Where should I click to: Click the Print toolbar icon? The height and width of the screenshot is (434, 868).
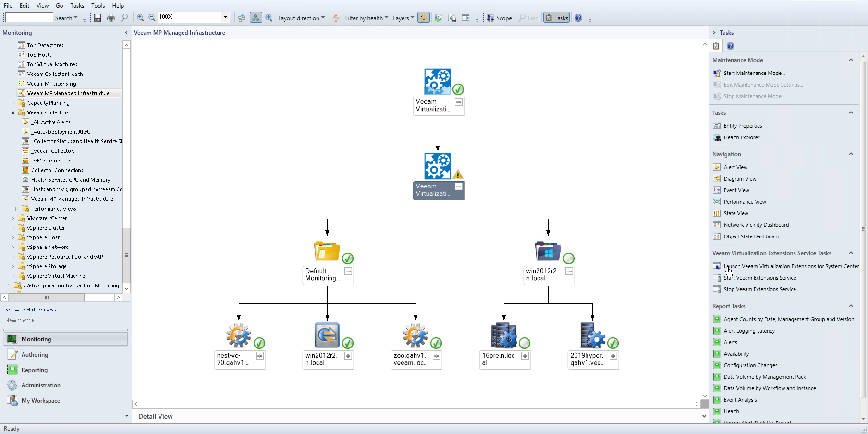tap(111, 18)
